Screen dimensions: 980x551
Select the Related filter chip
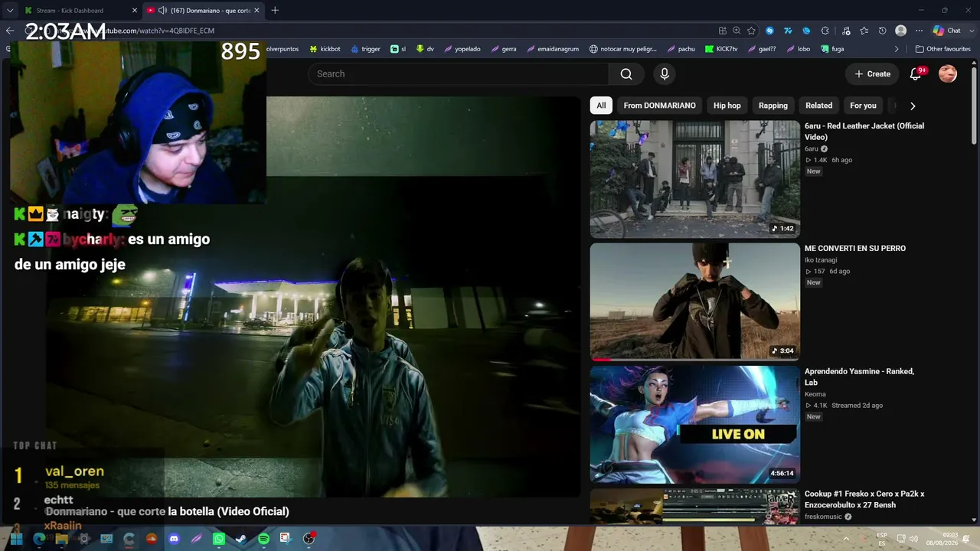[x=818, y=106]
